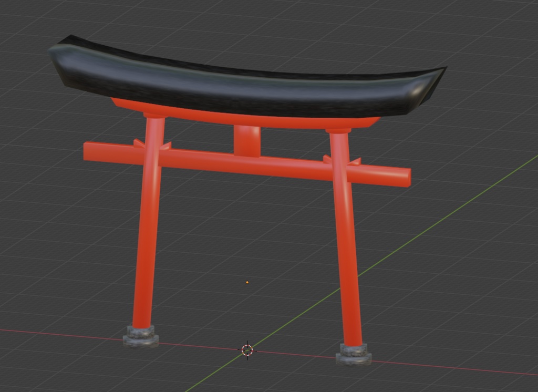
Task: Select the orange object origin dot
Action: 247,282
